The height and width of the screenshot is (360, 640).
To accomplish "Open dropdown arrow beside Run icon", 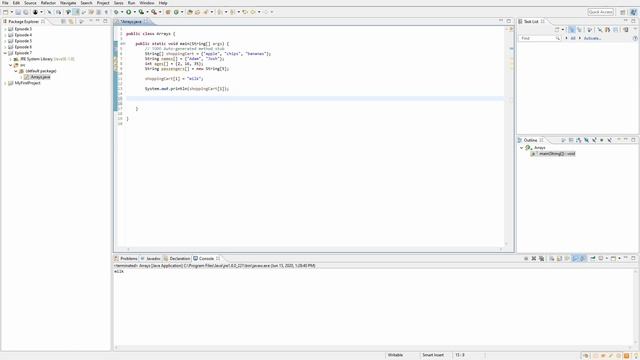I will (x=135, y=12).
